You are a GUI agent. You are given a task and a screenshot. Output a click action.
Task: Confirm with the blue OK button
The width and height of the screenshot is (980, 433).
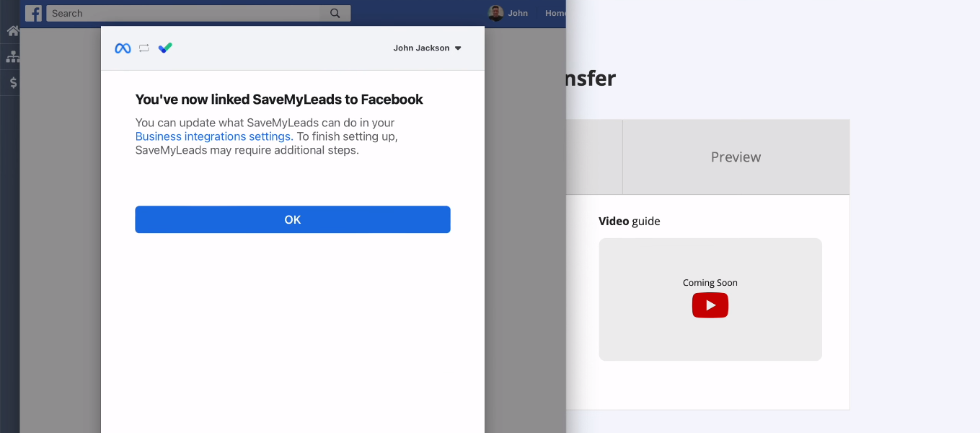[293, 219]
